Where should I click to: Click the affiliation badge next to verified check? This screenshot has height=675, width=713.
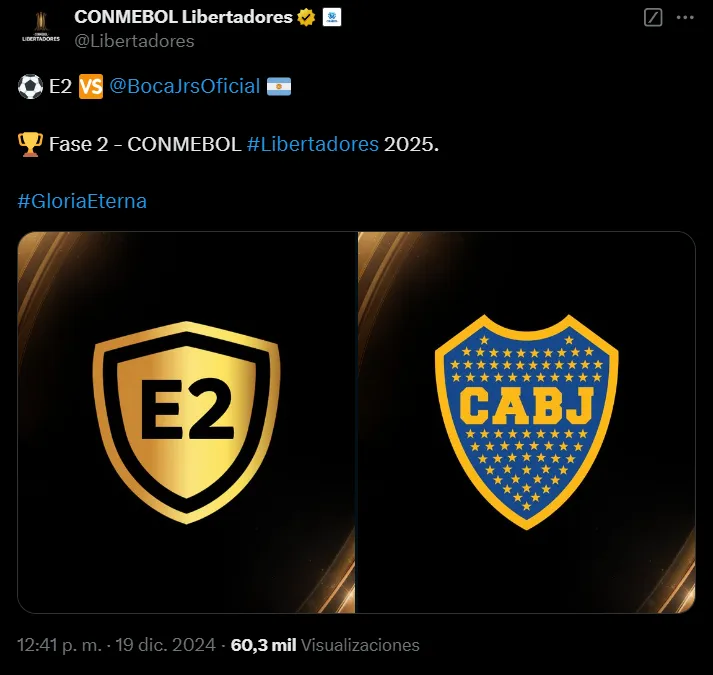(331, 17)
